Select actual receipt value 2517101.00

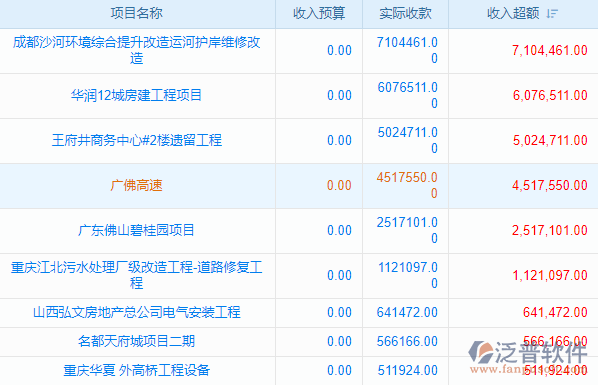[407, 230]
